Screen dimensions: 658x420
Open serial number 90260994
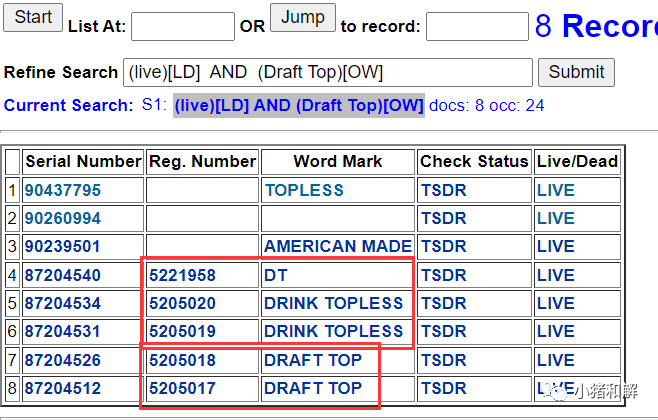click(x=63, y=219)
